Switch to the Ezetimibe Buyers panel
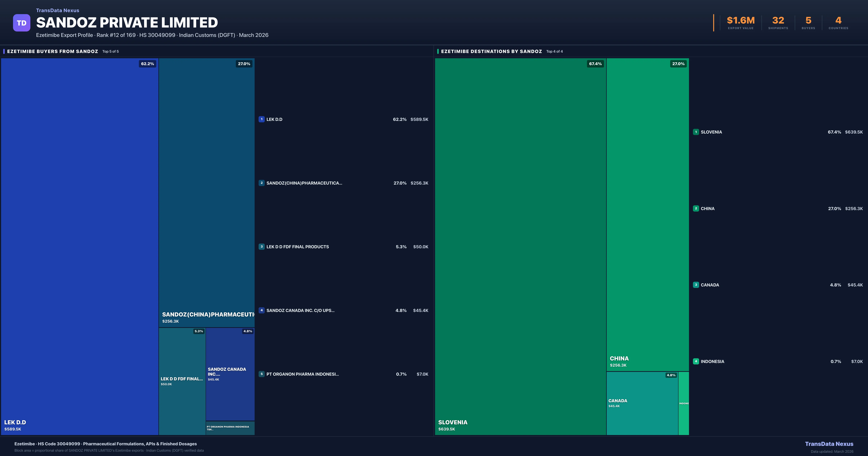 point(52,51)
